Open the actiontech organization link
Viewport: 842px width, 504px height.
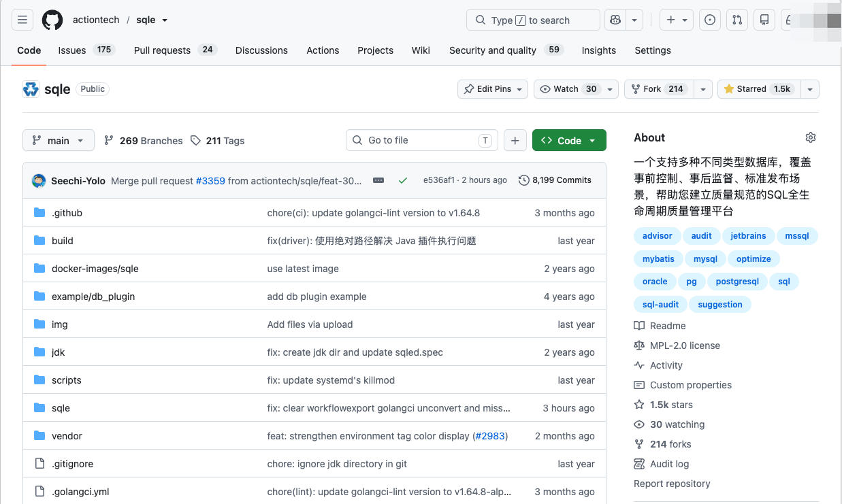click(x=96, y=20)
